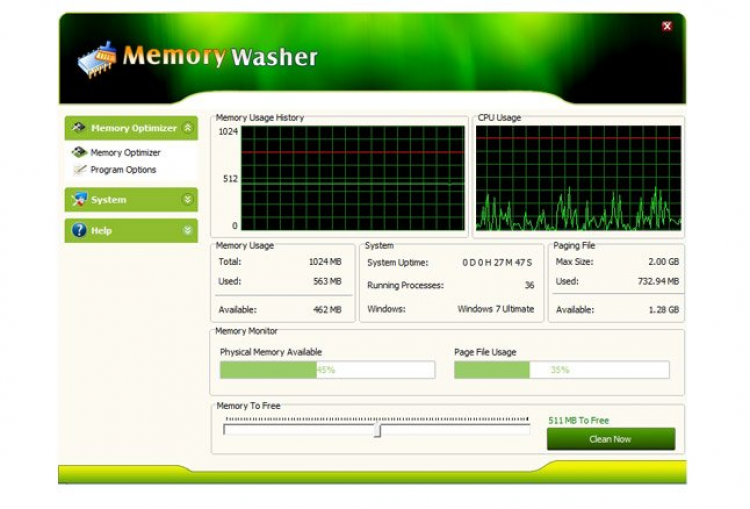
Task: Click the 512 axis label on memory graph
Action: tap(230, 178)
